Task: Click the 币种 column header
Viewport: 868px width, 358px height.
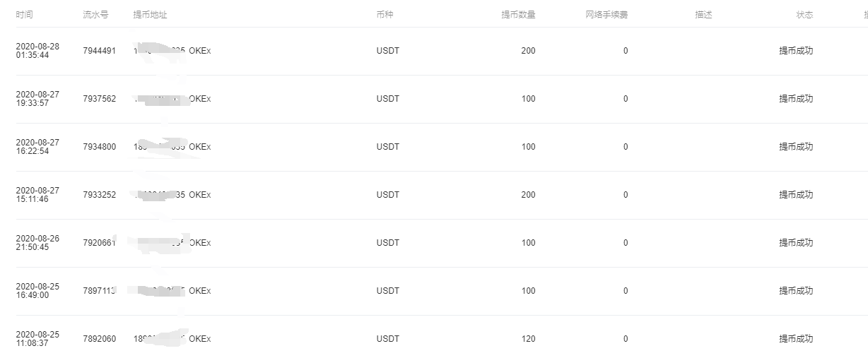Action: pos(385,15)
